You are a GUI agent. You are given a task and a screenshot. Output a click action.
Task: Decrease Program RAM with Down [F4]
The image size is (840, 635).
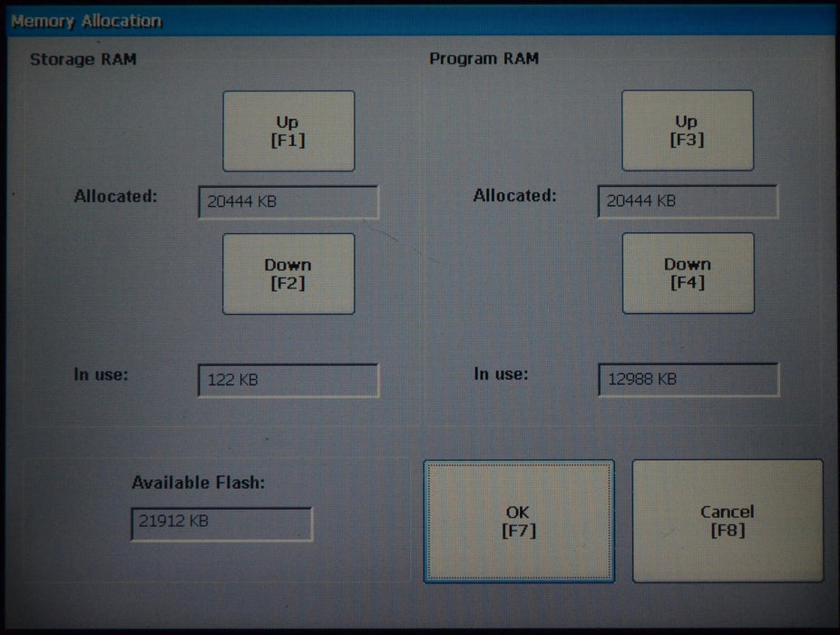[689, 273]
